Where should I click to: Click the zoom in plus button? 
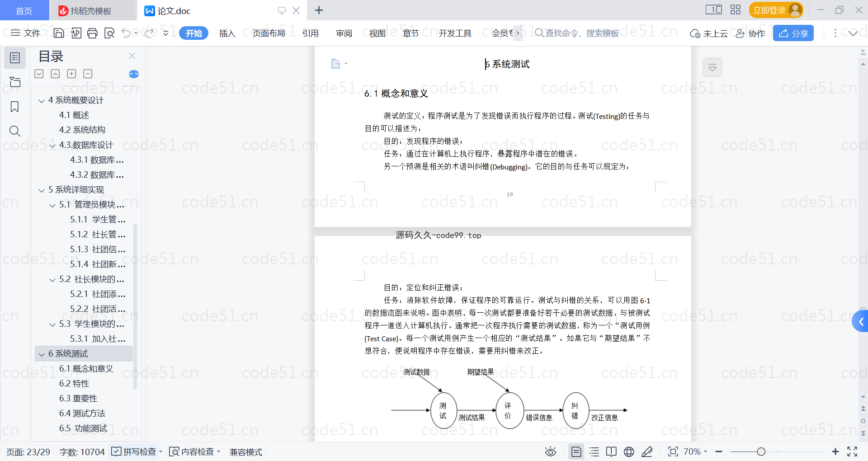(835, 452)
